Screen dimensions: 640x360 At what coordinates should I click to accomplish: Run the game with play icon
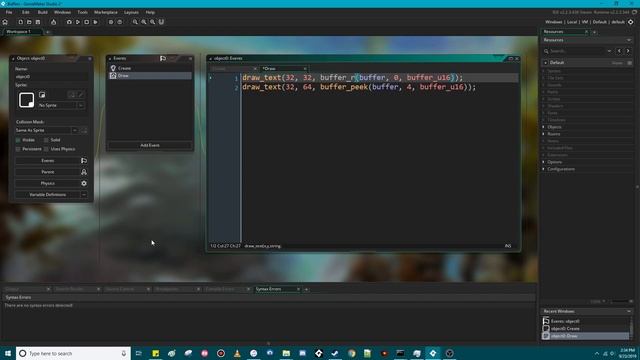pyautogui.click(x=78, y=22)
